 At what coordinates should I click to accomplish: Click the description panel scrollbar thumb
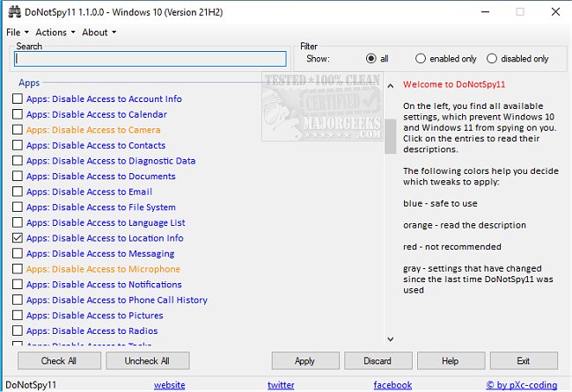click(x=391, y=136)
